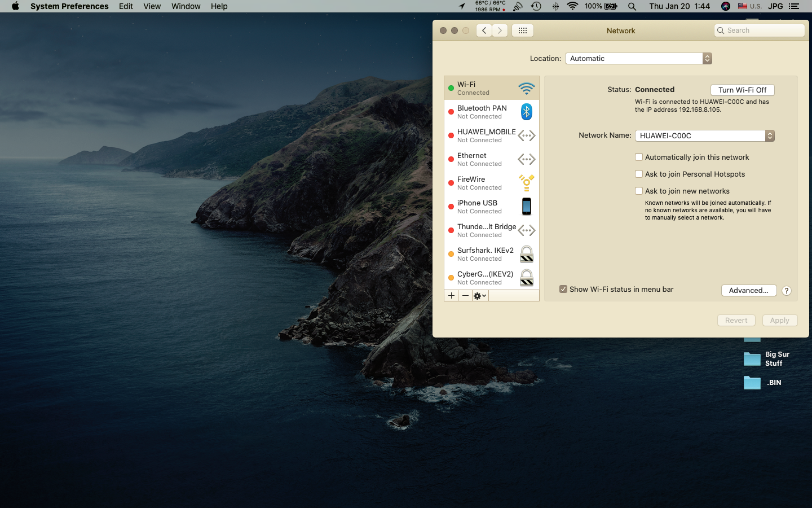Open the View menu
This screenshot has width=812, height=508.
[152, 6]
